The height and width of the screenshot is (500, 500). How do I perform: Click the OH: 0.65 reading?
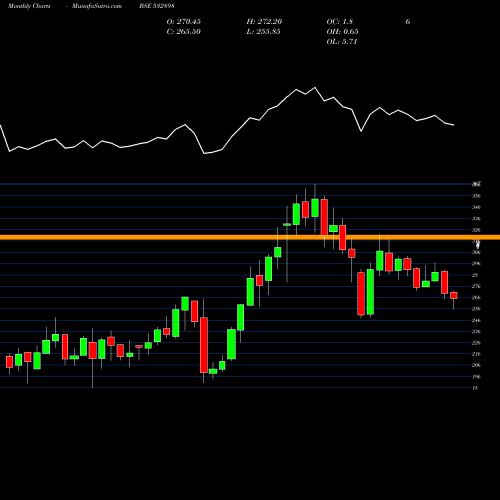[342, 32]
